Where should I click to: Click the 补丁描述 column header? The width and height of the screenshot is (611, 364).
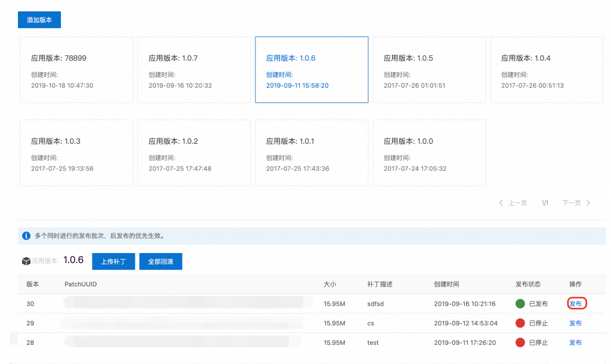pos(379,284)
